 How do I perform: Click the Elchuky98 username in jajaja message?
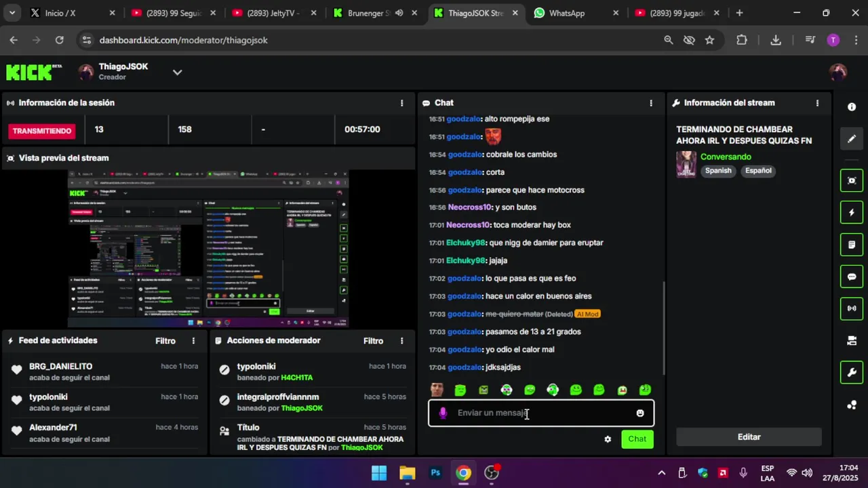466,260
